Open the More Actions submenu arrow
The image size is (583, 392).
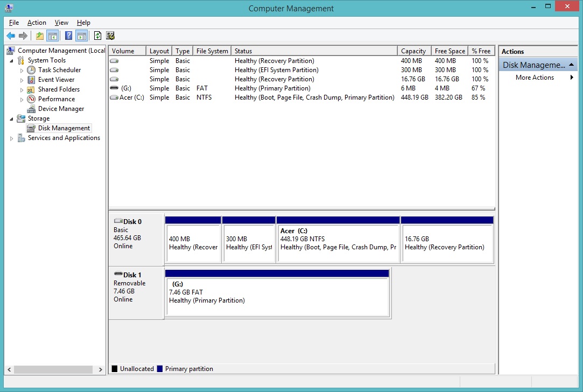[x=572, y=78]
